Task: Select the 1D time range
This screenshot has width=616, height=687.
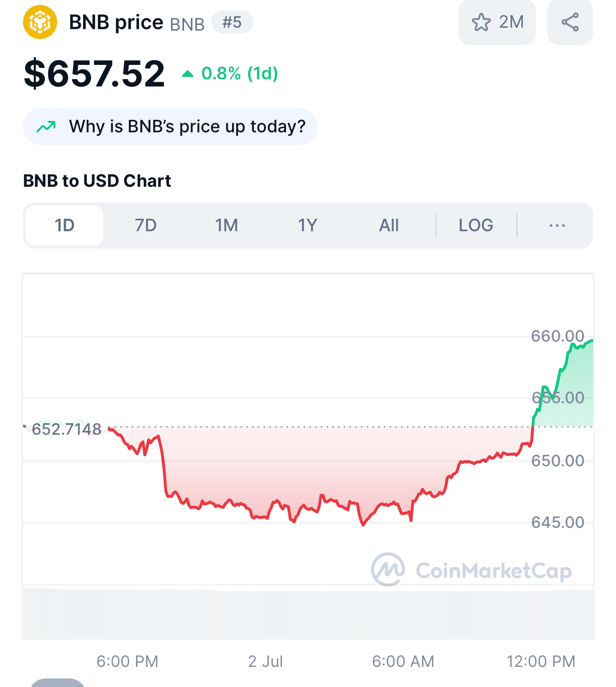Action: coord(64,225)
